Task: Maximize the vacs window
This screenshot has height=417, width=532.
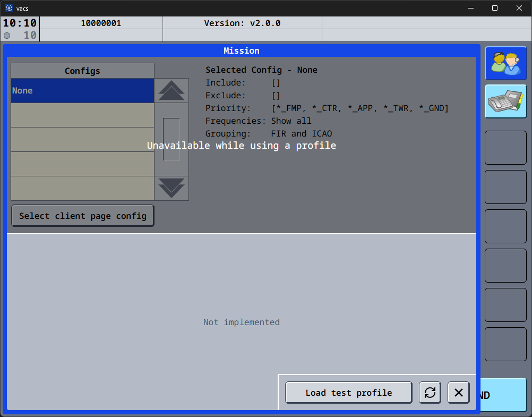Action: coord(495,8)
